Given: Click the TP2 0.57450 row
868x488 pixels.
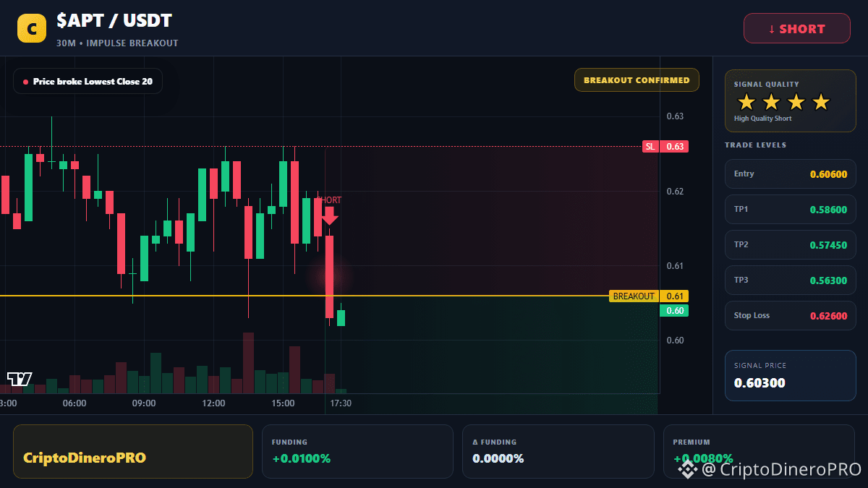Looking at the screenshot, I should (x=791, y=245).
